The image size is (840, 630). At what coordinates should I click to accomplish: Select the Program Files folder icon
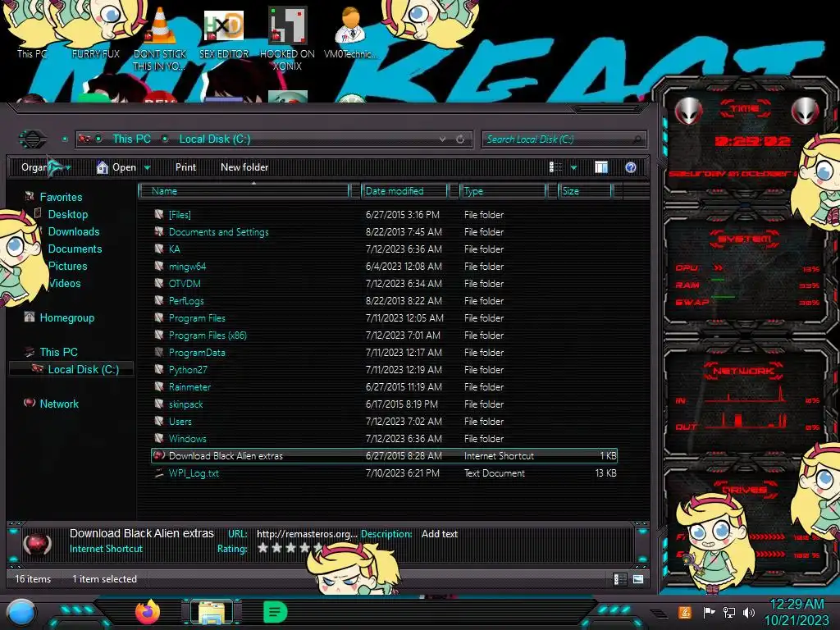[159, 317]
